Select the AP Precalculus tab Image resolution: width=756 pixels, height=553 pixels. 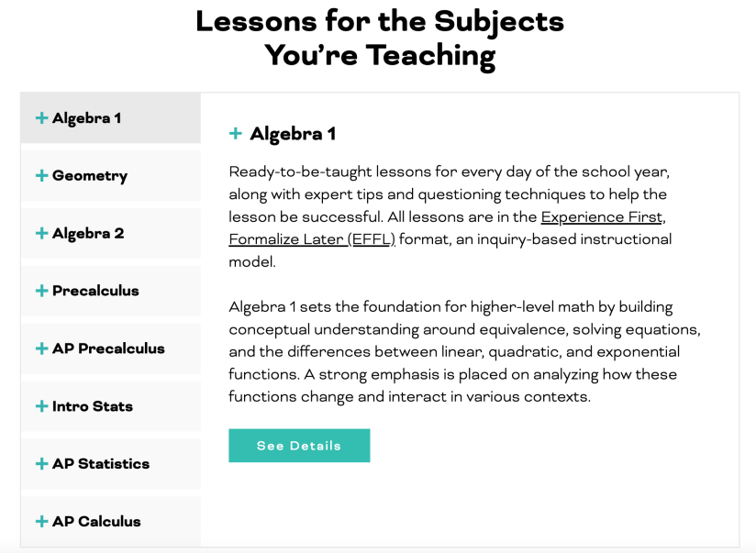(108, 349)
